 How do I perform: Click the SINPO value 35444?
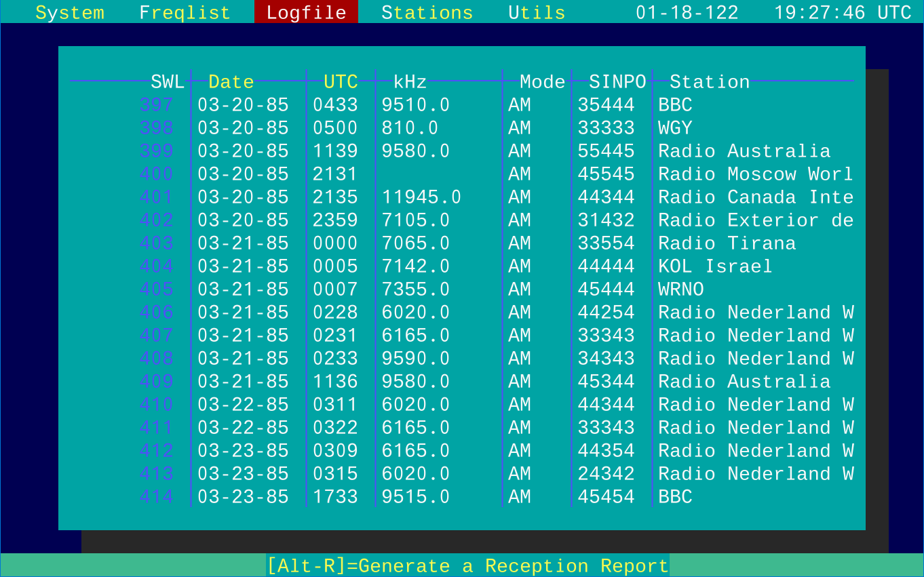[x=606, y=105]
